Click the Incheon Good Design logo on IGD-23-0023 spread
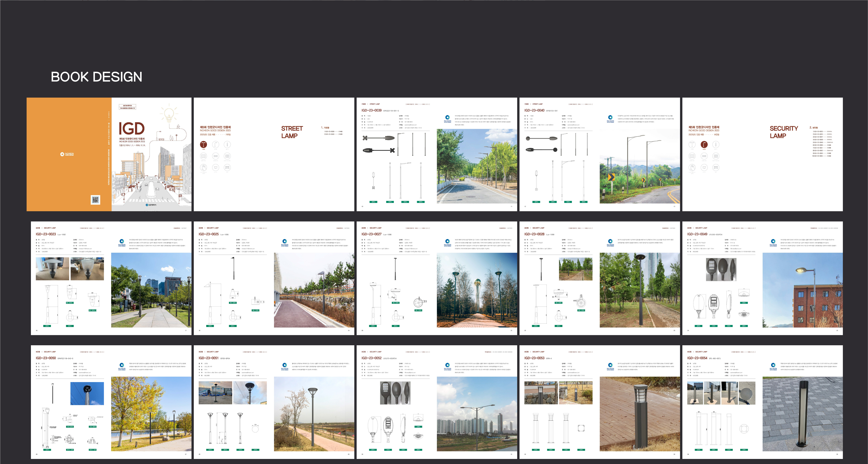Screen dimensions: 868x464 pyautogui.click(x=122, y=243)
